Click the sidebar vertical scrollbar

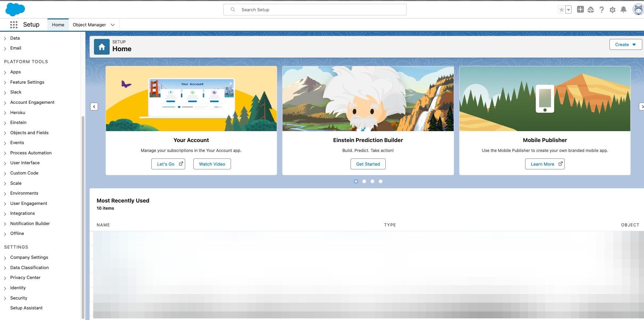point(83,217)
